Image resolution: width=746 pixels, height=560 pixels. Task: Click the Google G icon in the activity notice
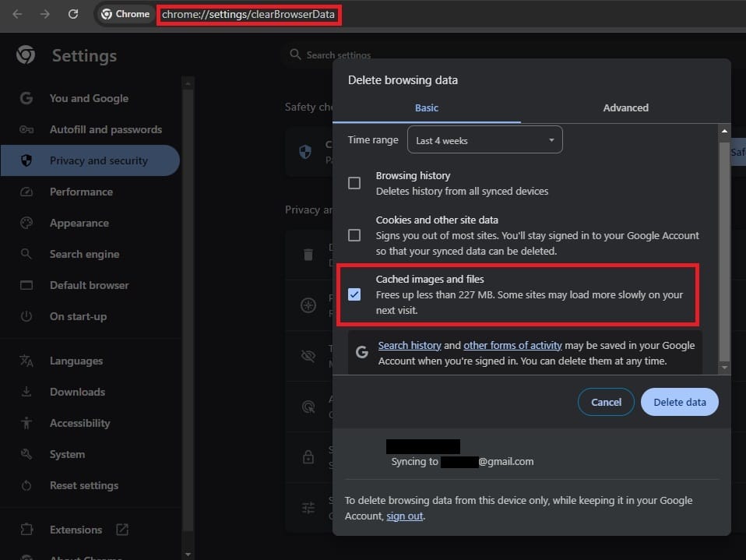click(361, 352)
